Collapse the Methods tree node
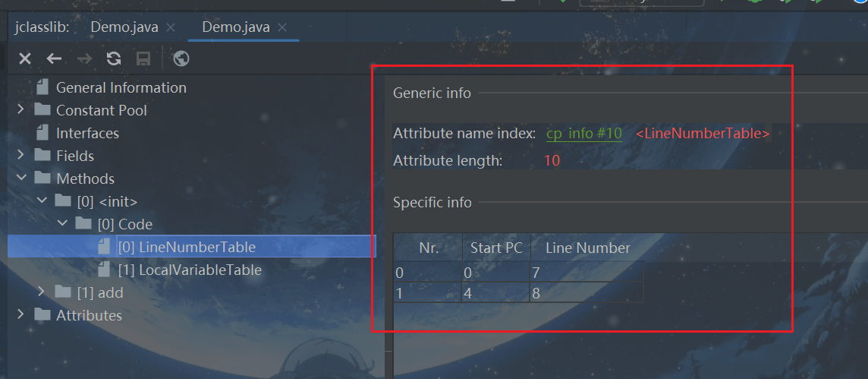Screen dimensions: 868x379 20,178
